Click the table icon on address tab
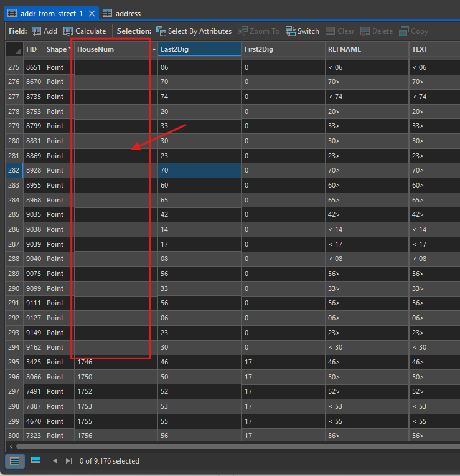This screenshot has height=476, width=460. click(107, 13)
